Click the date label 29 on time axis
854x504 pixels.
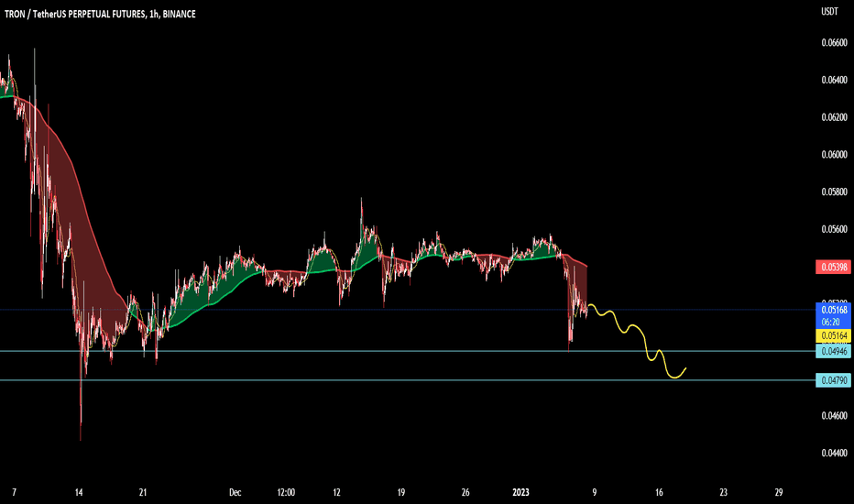[x=779, y=493]
